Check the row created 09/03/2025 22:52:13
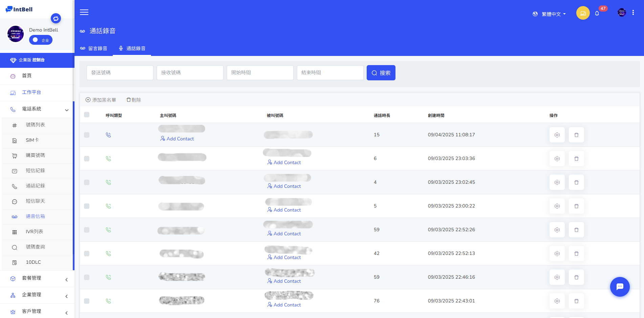644x318 pixels. (87, 254)
